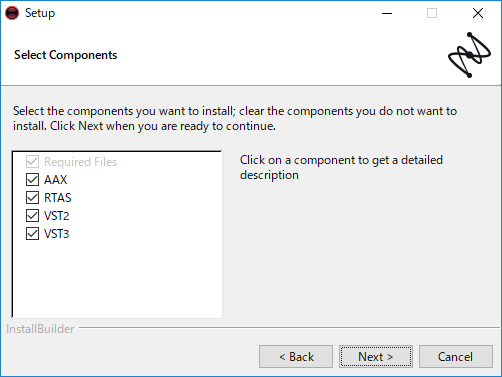Select the RTAS item for description
Screen dimensions: 502x377
58,198
